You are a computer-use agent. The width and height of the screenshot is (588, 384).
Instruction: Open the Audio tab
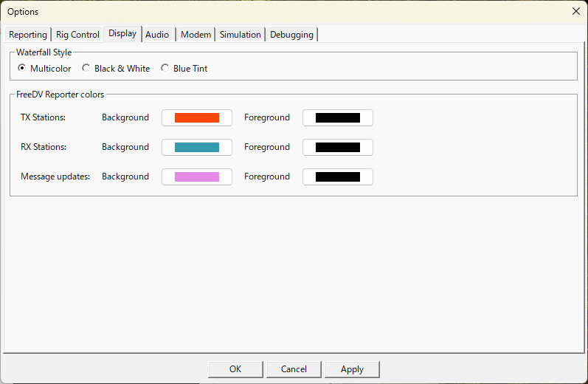[x=157, y=35]
